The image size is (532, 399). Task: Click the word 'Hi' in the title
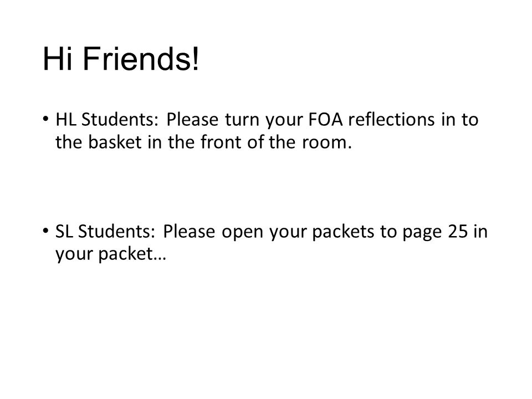tap(57, 58)
